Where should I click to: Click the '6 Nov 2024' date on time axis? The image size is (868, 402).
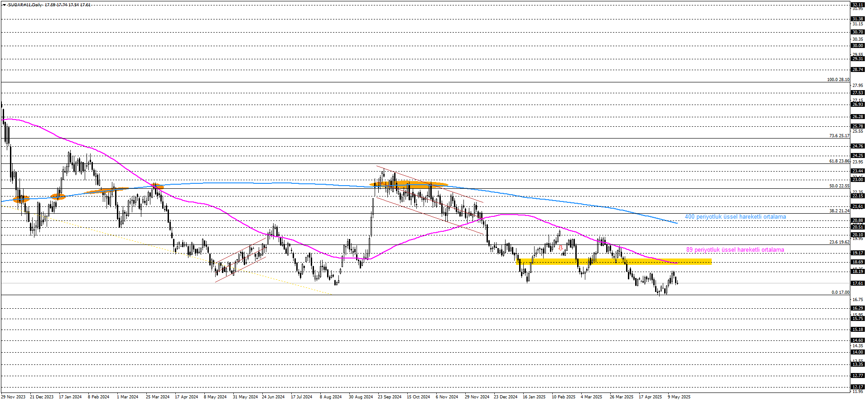(447, 397)
